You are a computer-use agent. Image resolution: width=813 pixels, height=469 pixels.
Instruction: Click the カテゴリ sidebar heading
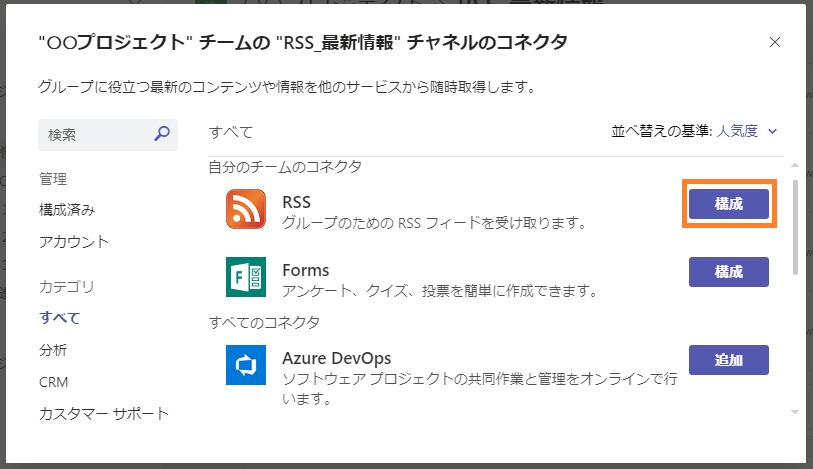pyautogui.click(x=66, y=286)
